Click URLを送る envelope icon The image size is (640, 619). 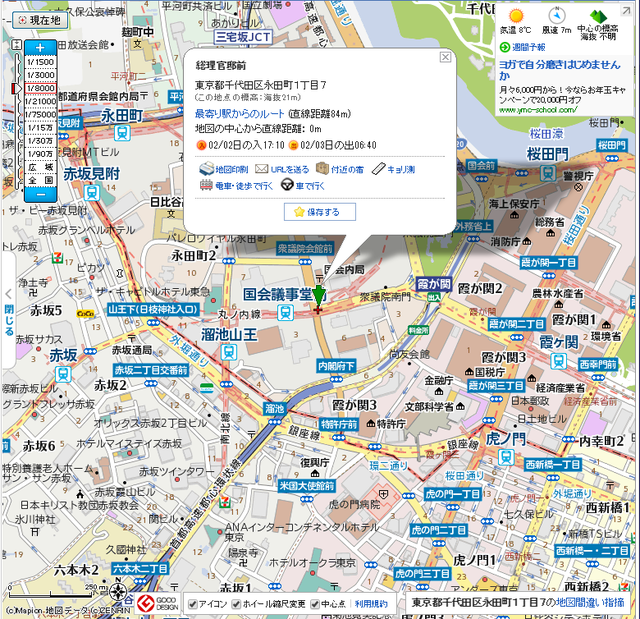point(262,169)
